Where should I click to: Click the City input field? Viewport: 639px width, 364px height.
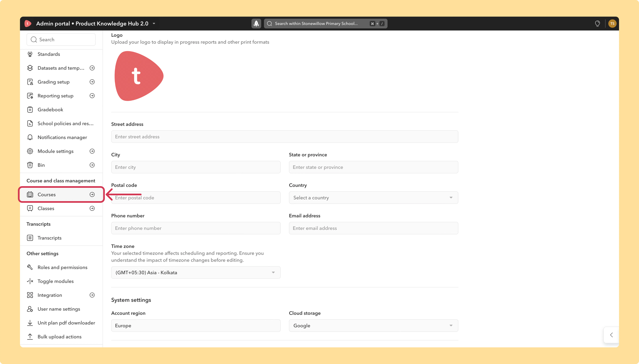pos(196,167)
